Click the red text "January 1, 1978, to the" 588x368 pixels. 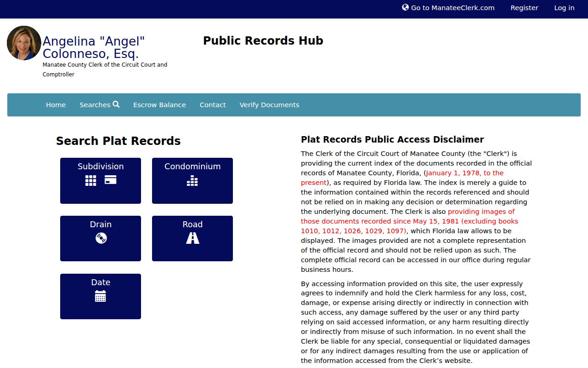[x=465, y=173]
